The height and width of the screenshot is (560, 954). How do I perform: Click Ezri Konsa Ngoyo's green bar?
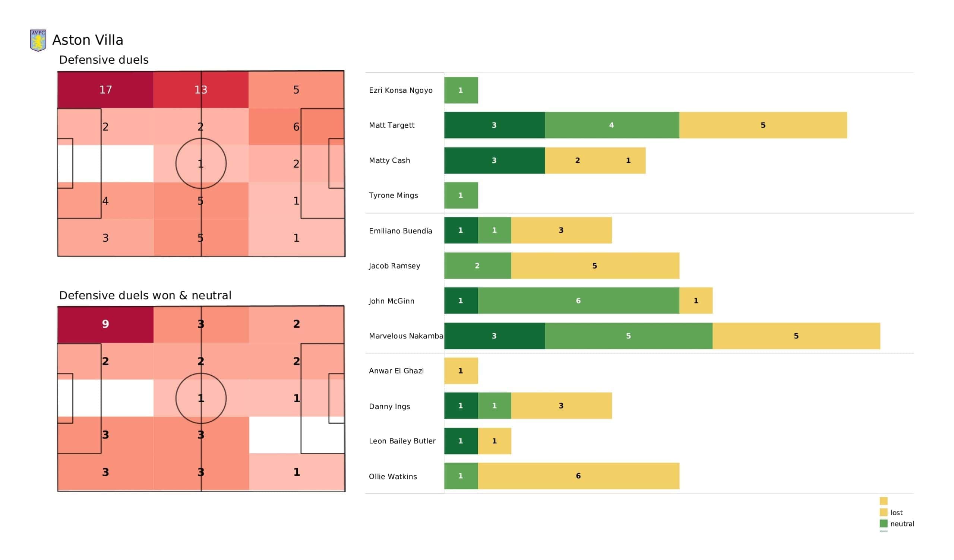(x=461, y=90)
